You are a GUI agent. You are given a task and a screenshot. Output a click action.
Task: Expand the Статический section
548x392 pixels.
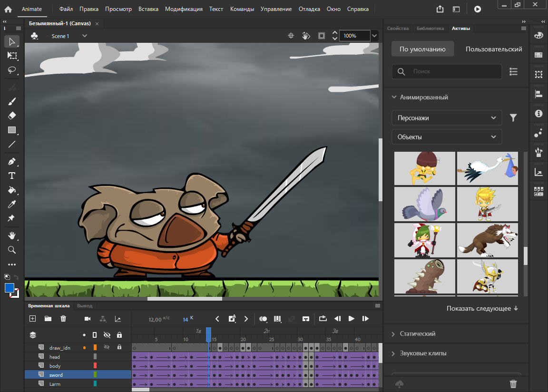coord(417,334)
